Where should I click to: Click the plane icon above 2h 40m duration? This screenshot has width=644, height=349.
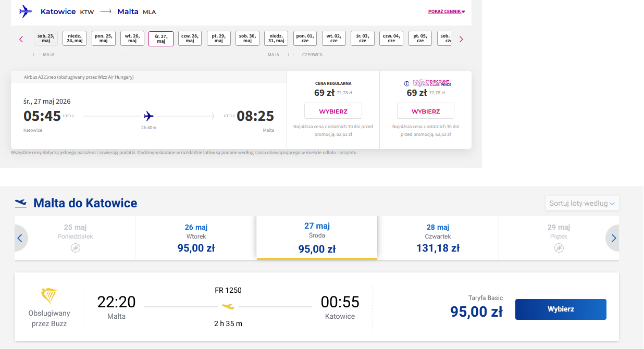148,116
